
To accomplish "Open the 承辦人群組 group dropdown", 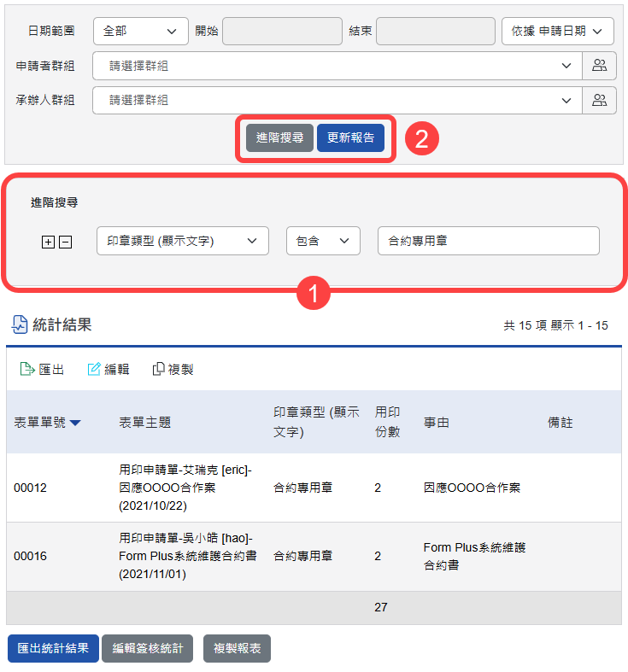I will point(337,100).
